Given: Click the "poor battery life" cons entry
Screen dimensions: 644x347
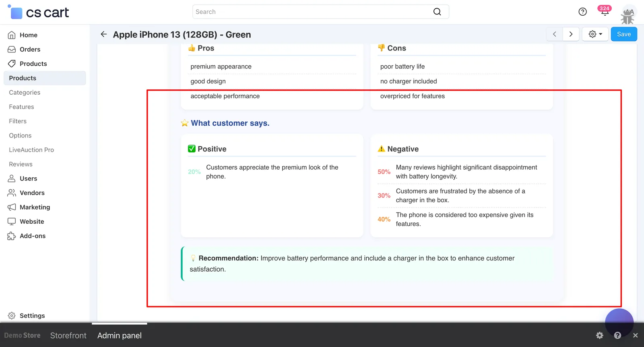Looking at the screenshot, I should [402, 66].
